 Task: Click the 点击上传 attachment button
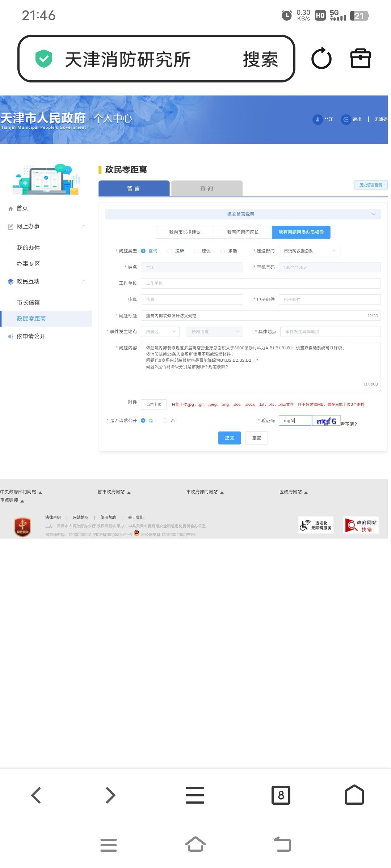click(x=154, y=404)
